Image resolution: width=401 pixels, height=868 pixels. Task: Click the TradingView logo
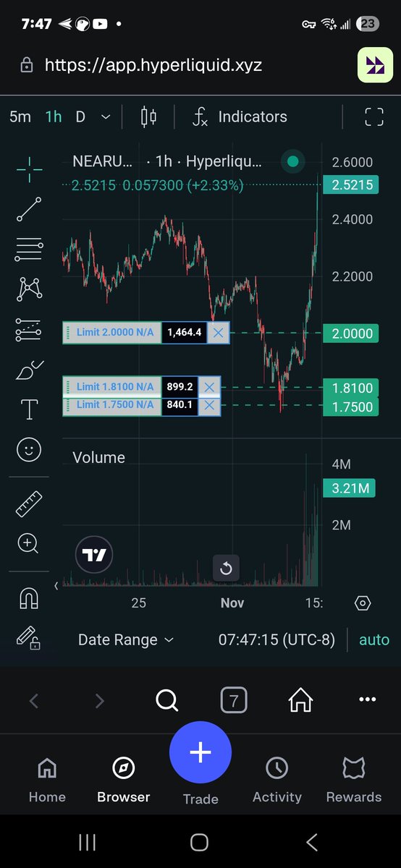pos(94,556)
